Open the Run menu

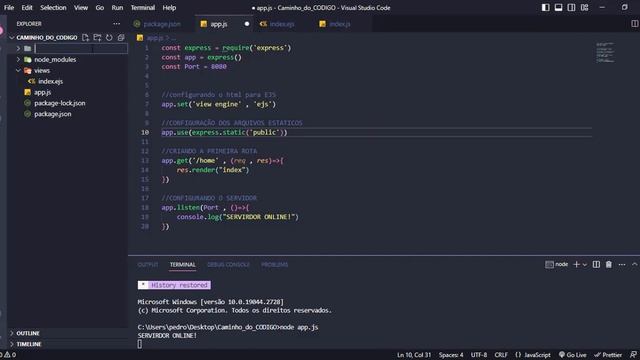(117, 7)
